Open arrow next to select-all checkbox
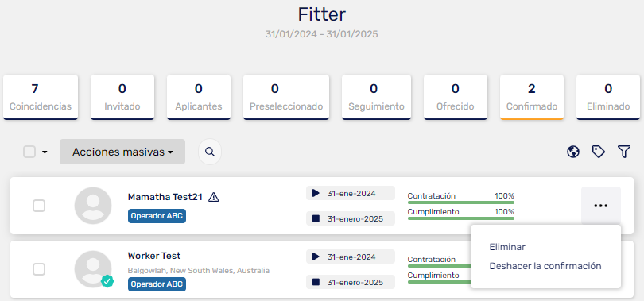Screen dimensions: 644x301 (x=45, y=152)
